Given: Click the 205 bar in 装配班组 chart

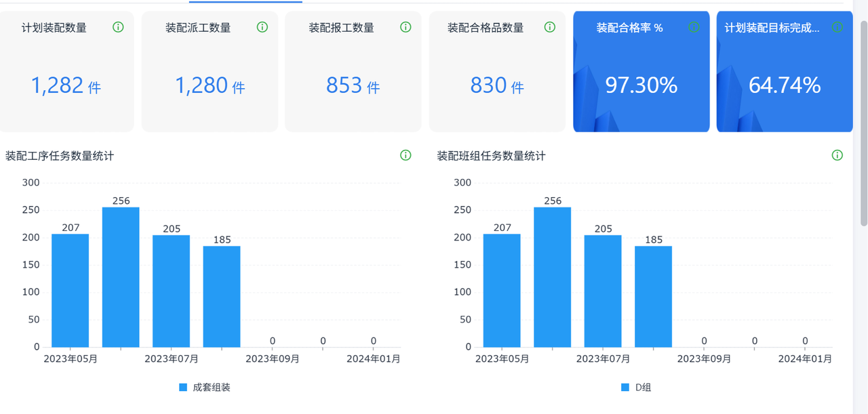Looking at the screenshot, I should [x=603, y=291].
